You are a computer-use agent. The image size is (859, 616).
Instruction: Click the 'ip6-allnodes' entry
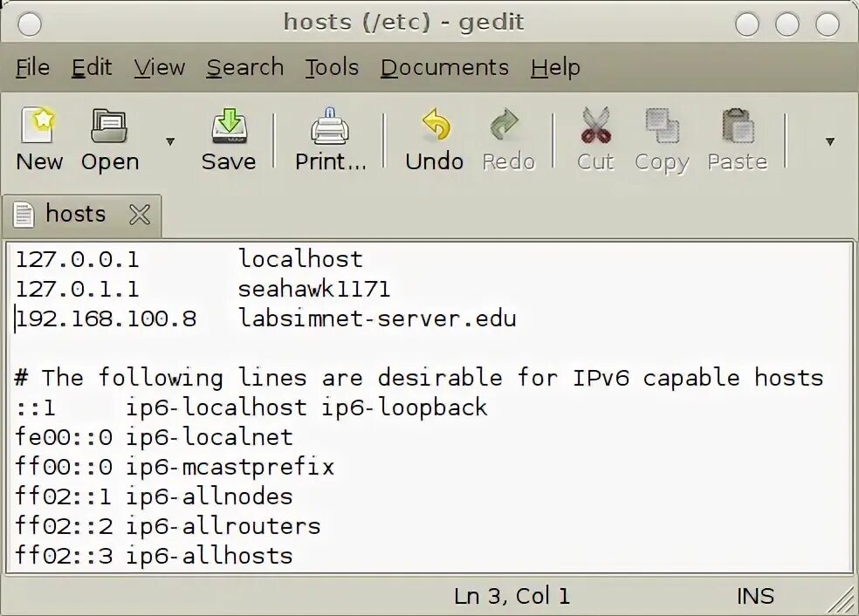pyautogui.click(x=210, y=496)
